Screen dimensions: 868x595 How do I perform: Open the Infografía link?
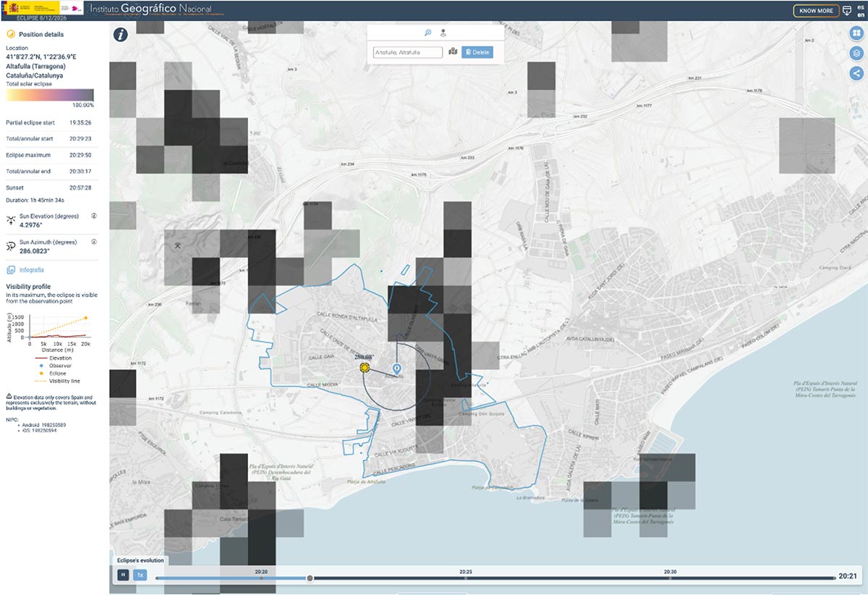pyautogui.click(x=32, y=270)
